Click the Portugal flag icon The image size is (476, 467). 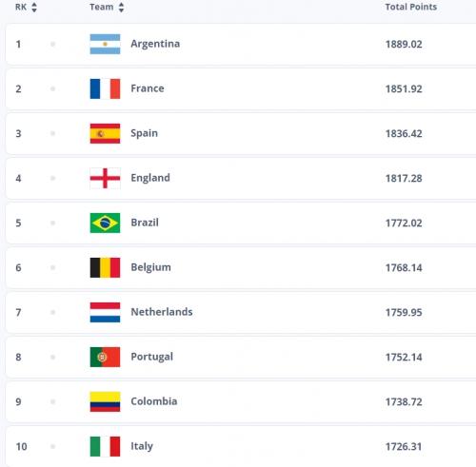[105, 357]
